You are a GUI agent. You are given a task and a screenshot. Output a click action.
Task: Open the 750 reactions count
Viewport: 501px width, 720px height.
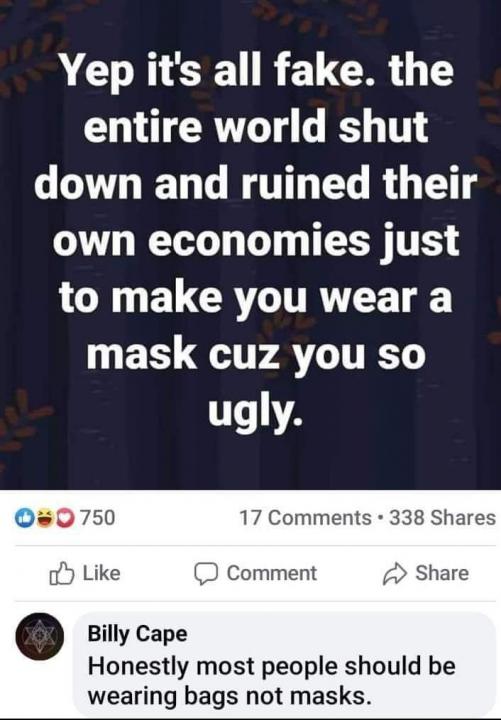coord(97,518)
